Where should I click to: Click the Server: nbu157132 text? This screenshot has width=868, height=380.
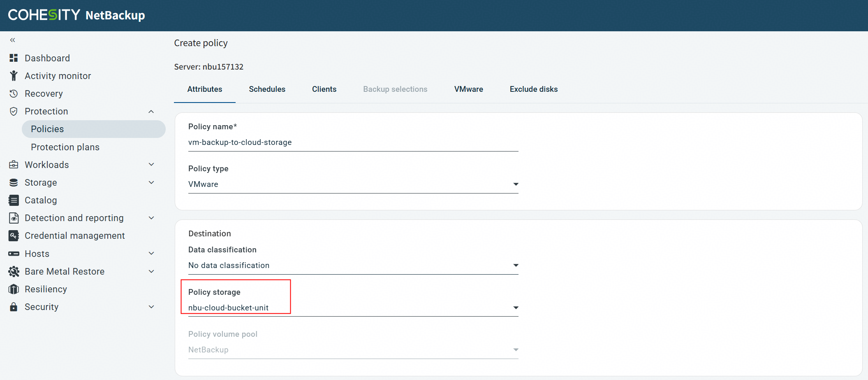point(209,67)
